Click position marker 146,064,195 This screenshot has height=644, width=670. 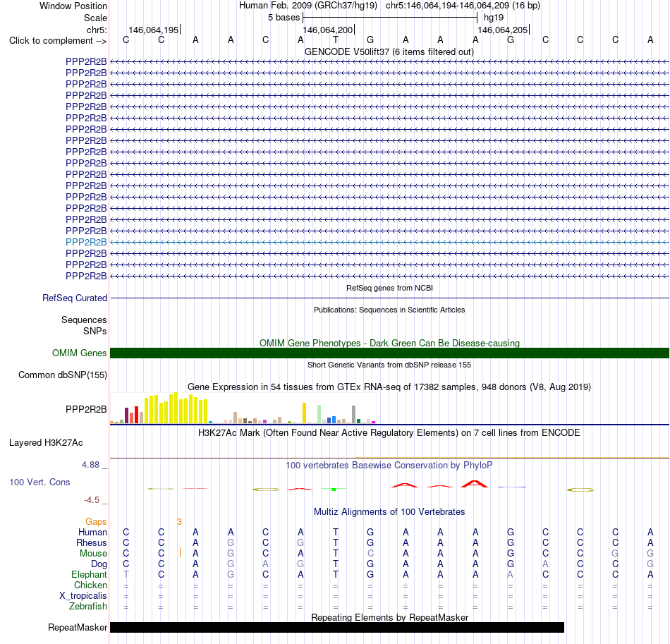154,30
